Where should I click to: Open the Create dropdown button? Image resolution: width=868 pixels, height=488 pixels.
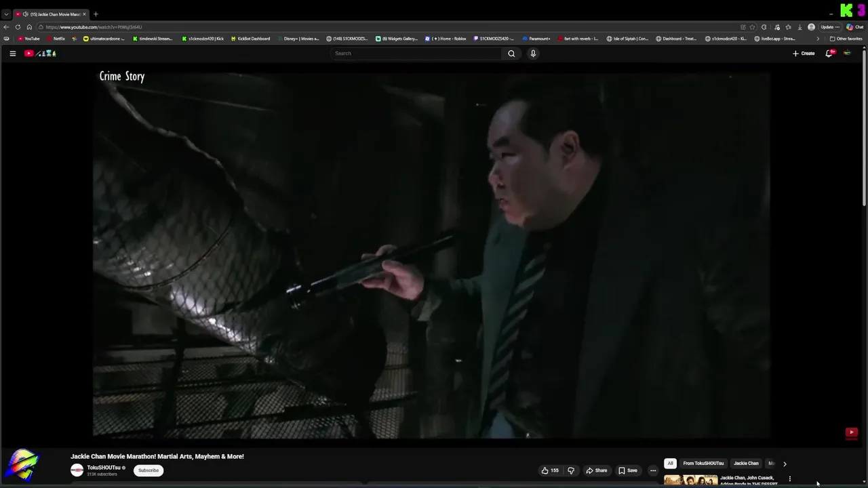pyautogui.click(x=804, y=54)
